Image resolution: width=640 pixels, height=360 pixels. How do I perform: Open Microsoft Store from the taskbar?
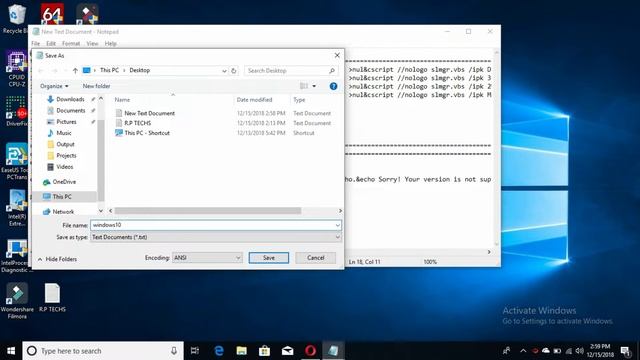[x=264, y=351]
